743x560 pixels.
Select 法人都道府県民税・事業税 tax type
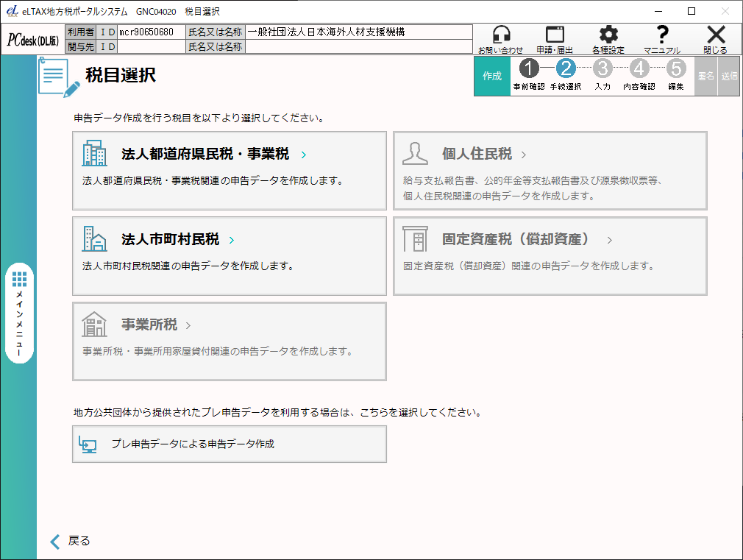[230, 171]
